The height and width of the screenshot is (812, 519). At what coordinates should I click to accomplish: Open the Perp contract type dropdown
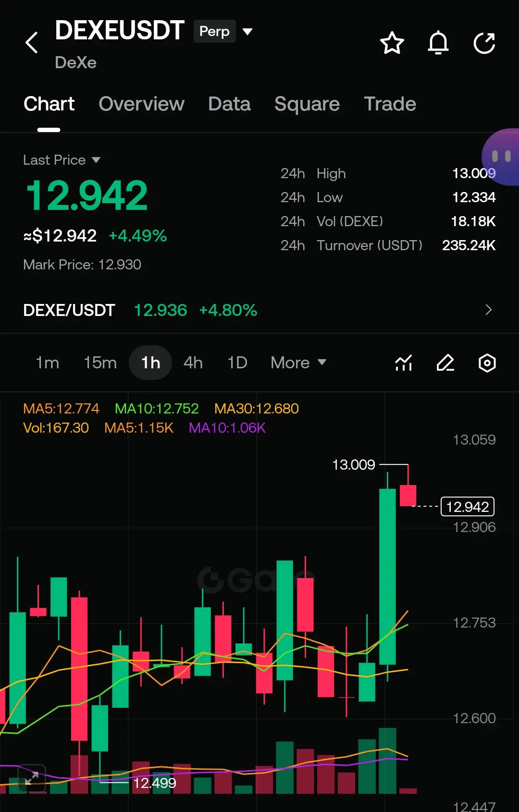(247, 32)
